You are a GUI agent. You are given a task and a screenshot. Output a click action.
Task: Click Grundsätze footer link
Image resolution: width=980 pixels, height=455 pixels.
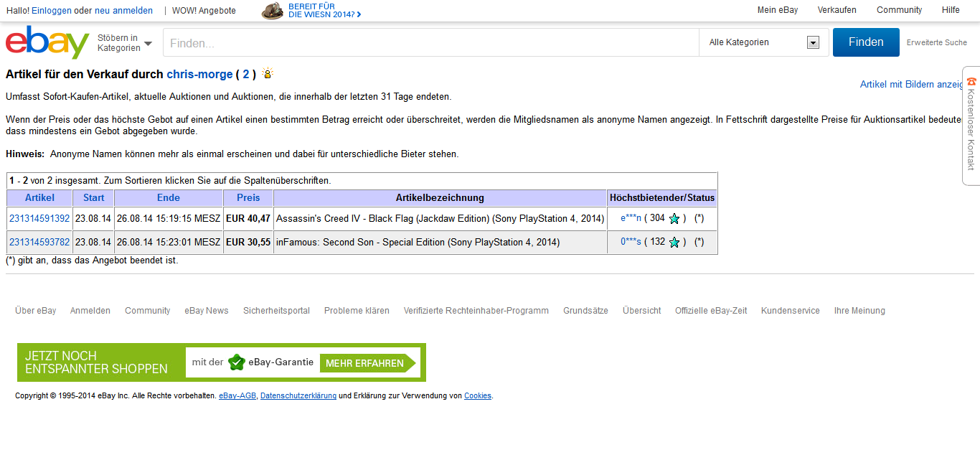pyautogui.click(x=585, y=311)
